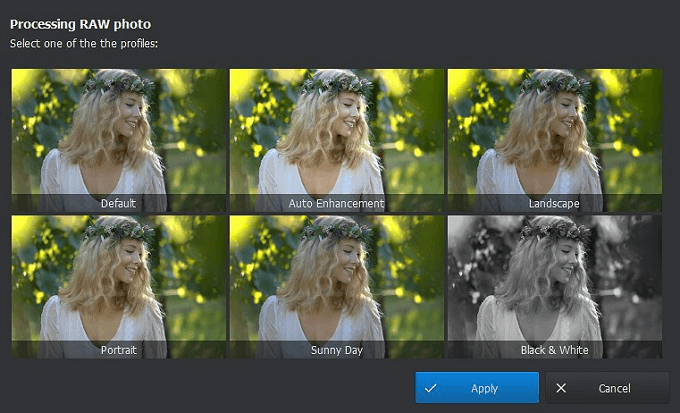The width and height of the screenshot is (680, 413).
Task: Select the Default profile thumbnail
Action: click(119, 140)
